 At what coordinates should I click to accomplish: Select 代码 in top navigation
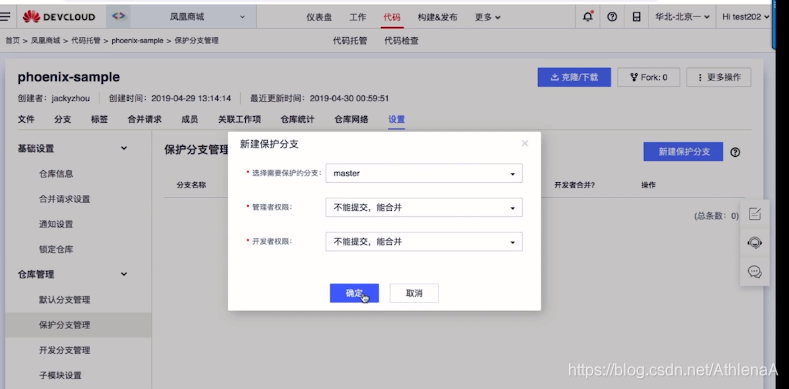[x=391, y=17]
